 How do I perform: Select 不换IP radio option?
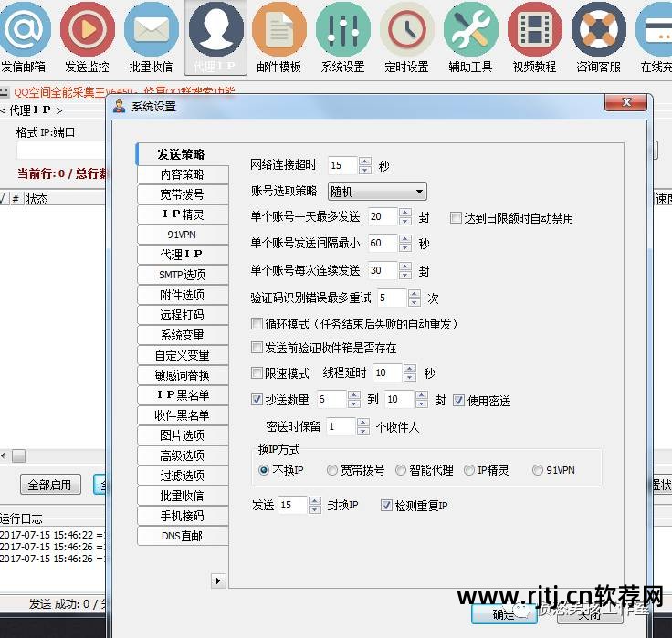click(264, 470)
